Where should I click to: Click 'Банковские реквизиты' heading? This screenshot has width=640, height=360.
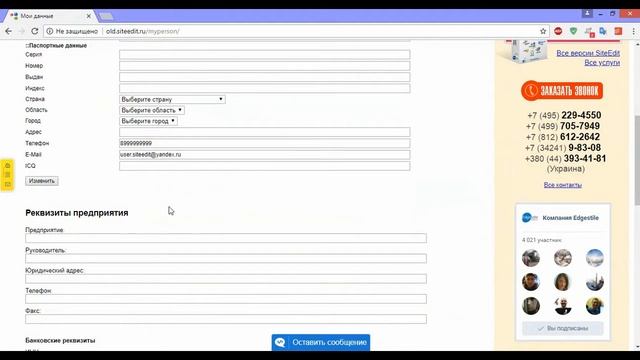(x=60, y=340)
